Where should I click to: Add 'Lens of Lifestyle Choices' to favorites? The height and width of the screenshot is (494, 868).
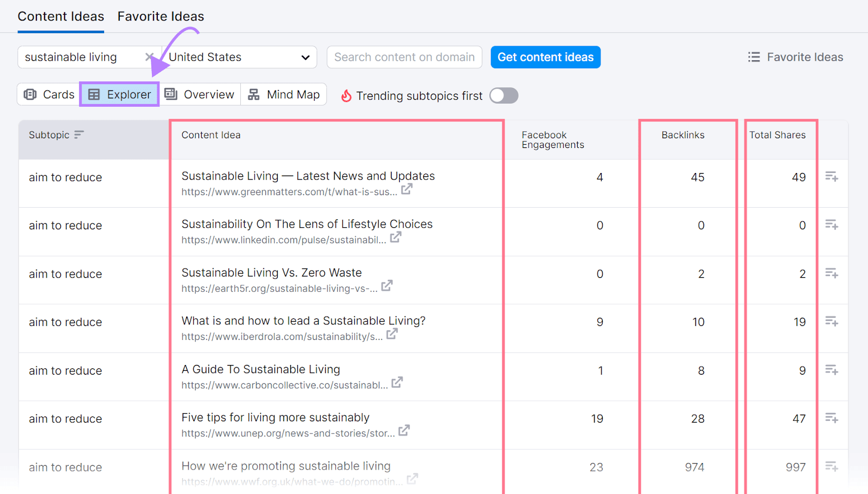(832, 225)
